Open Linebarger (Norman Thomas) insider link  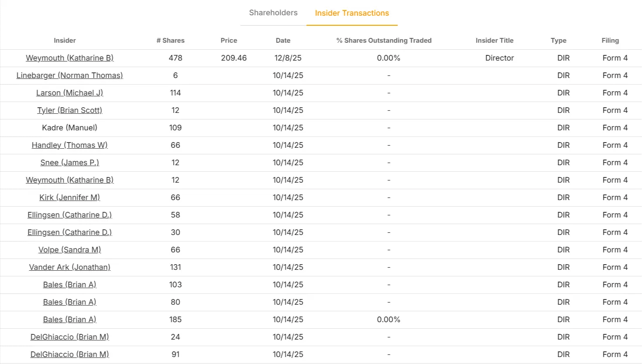[x=69, y=75]
